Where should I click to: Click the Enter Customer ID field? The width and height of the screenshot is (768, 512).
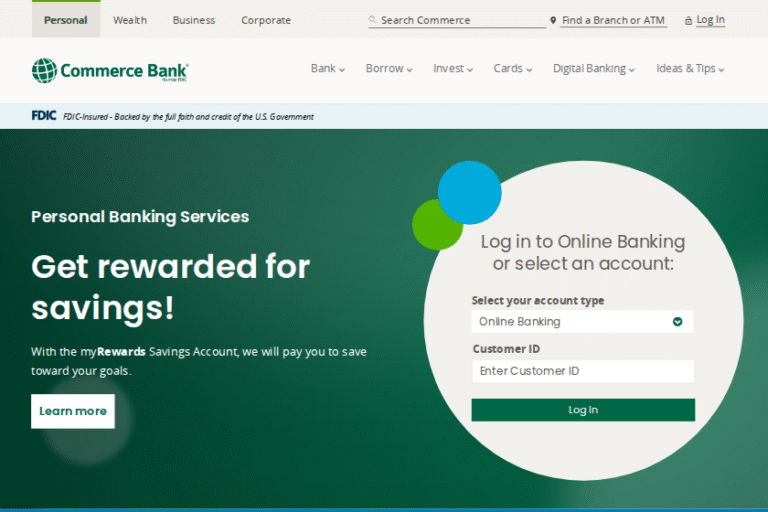(582, 371)
